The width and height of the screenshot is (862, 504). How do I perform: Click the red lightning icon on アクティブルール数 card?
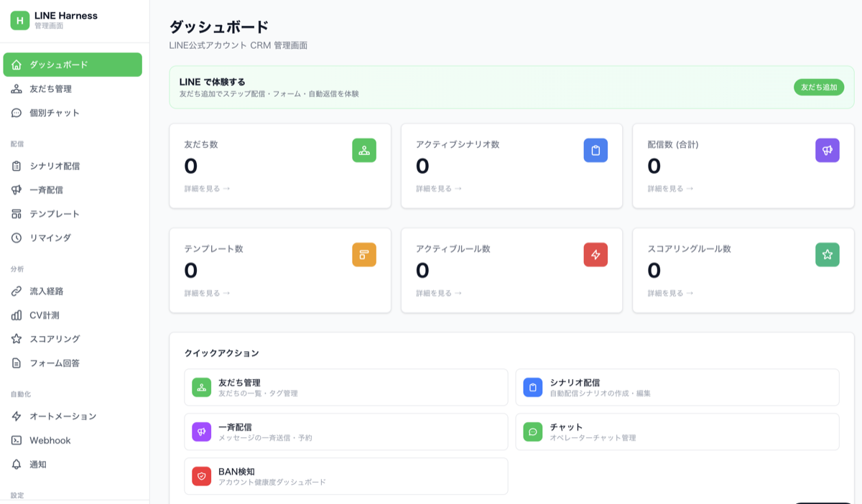tap(595, 254)
